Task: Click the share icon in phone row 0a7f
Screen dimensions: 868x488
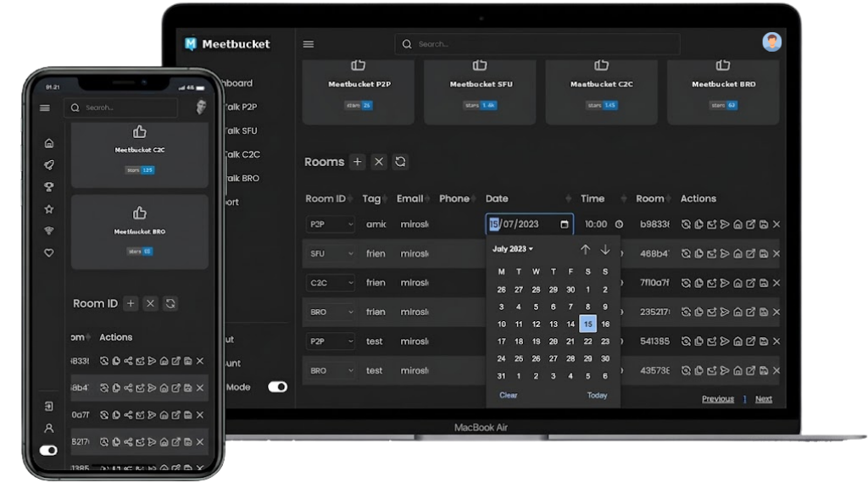Action: 128,415
